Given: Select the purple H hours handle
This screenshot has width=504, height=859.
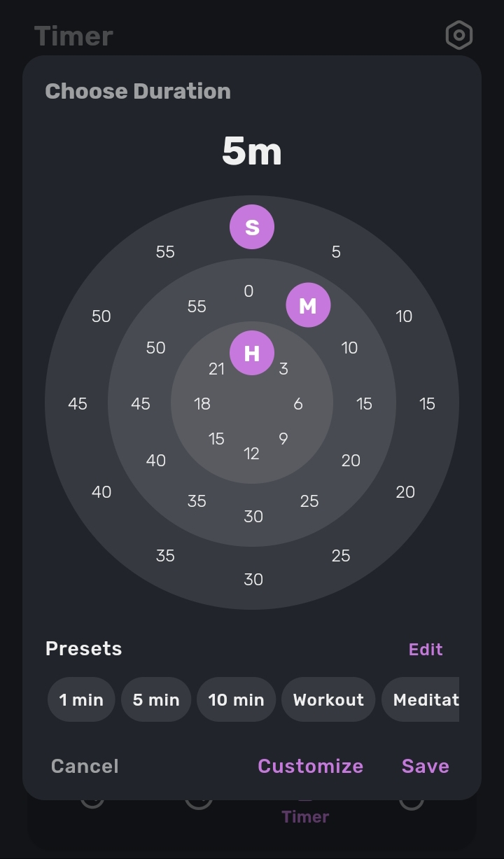Looking at the screenshot, I should pos(252,354).
